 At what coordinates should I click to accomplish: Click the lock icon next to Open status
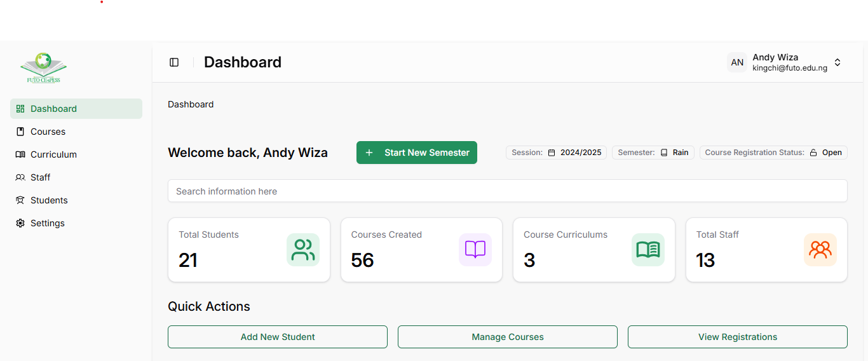pos(813,153)
